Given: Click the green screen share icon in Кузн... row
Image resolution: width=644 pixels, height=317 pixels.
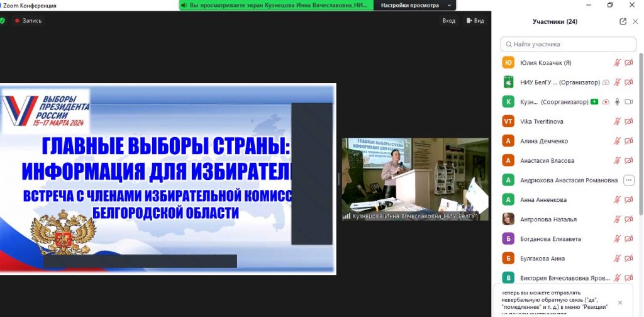Looking at the screenshot, I should 594,102.
